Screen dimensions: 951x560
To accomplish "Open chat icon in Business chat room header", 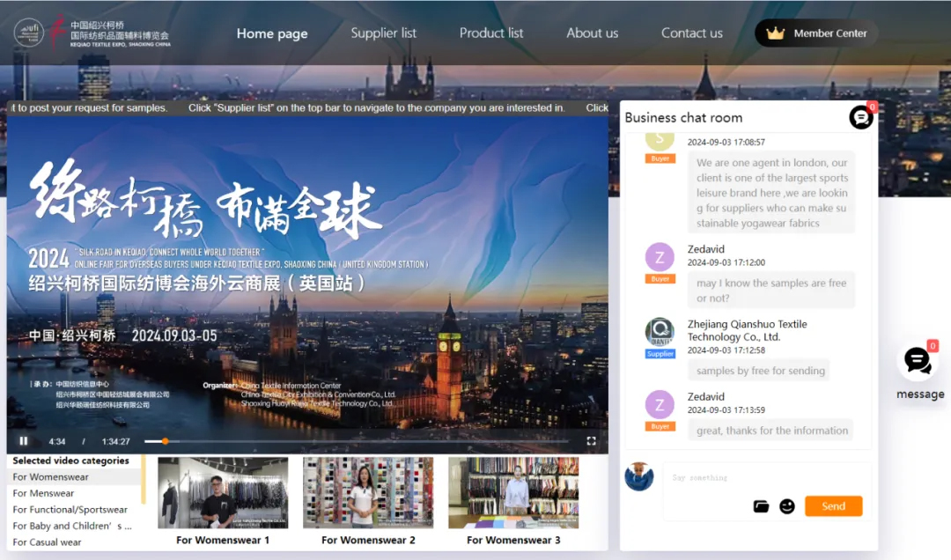I will coord(860,117).
